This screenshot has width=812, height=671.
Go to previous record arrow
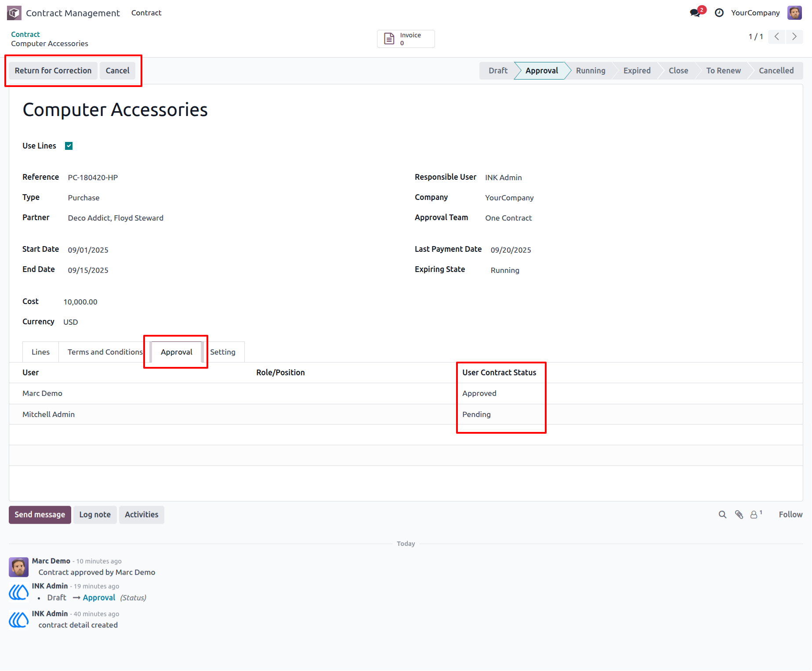pos(777,36)
